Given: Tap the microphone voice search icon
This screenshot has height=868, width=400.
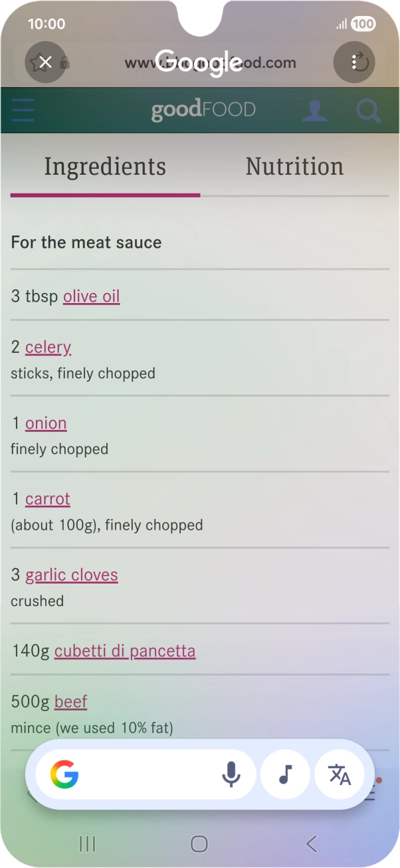Looking at the screenshot, I should point(231,774).
